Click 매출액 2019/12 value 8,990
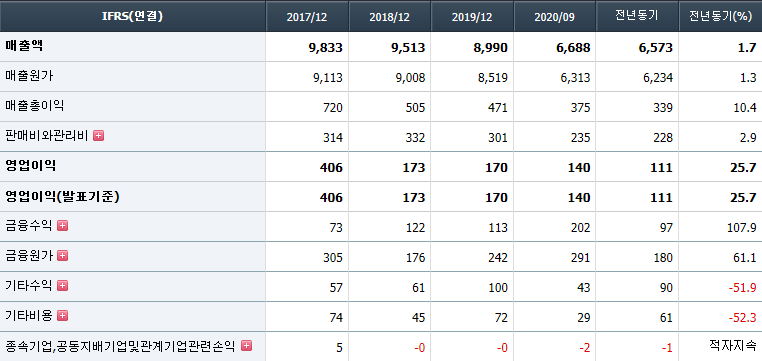The width and height of the screenshot is (762, 361). click(x=491, y=48)
